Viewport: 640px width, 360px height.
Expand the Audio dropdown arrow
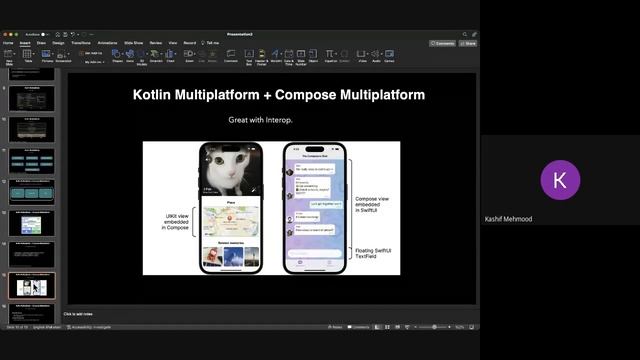(381, 54)
